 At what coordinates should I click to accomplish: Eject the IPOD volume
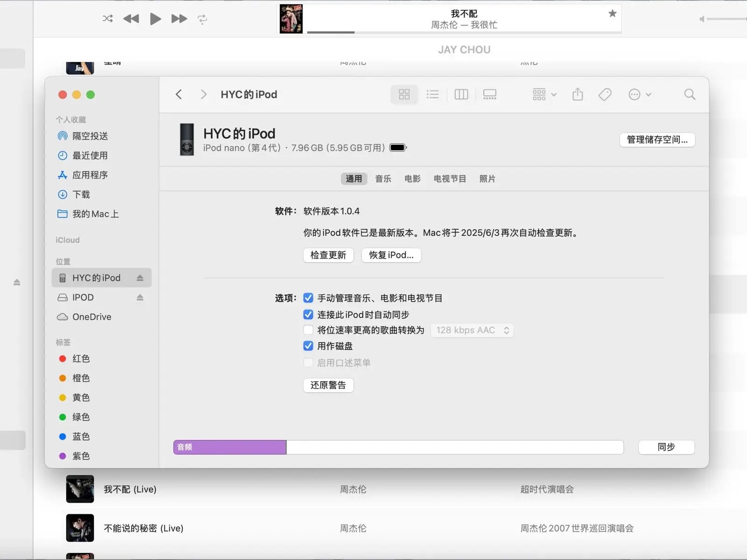coord(140,297)
